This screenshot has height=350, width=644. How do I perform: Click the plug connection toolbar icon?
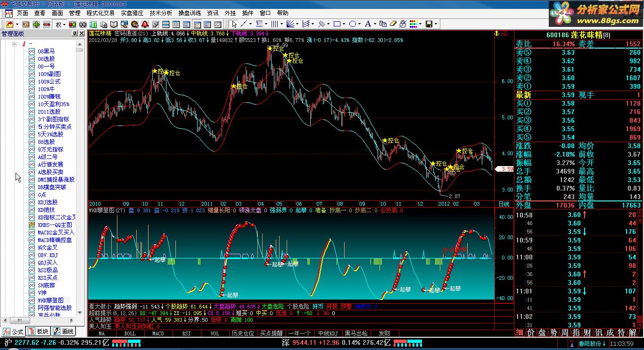pos(156,24)
